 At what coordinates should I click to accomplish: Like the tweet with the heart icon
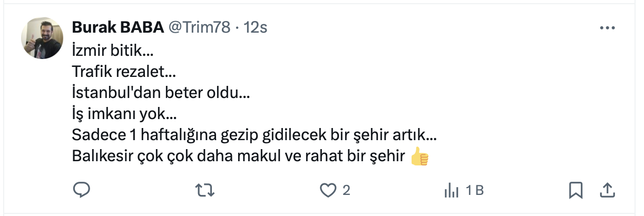pos(329,190)
